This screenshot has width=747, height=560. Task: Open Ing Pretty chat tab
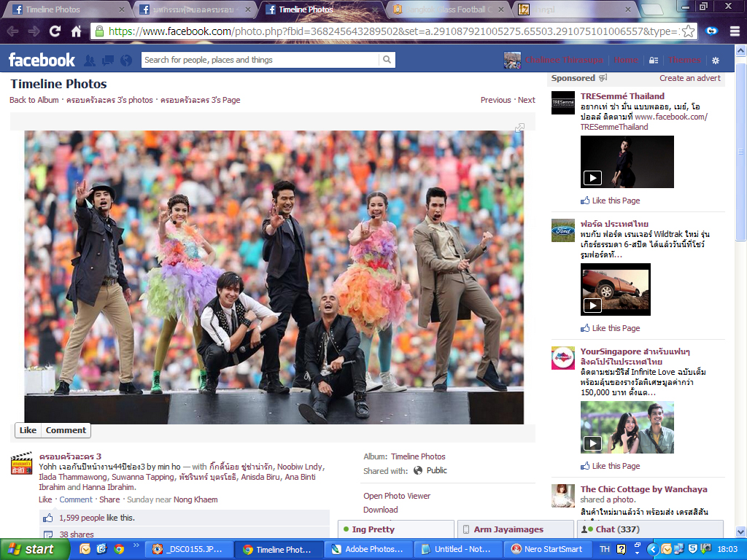396,529
